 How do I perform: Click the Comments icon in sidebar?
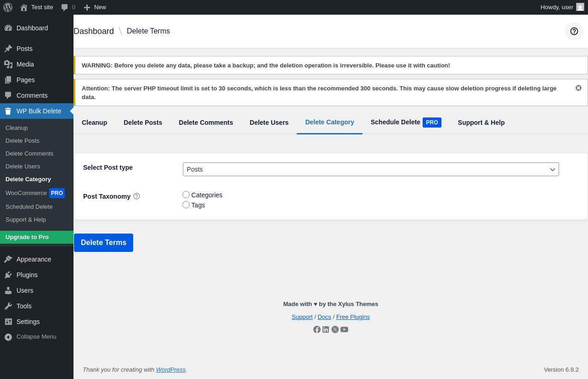pyautogui.click(x=8, y=95)
